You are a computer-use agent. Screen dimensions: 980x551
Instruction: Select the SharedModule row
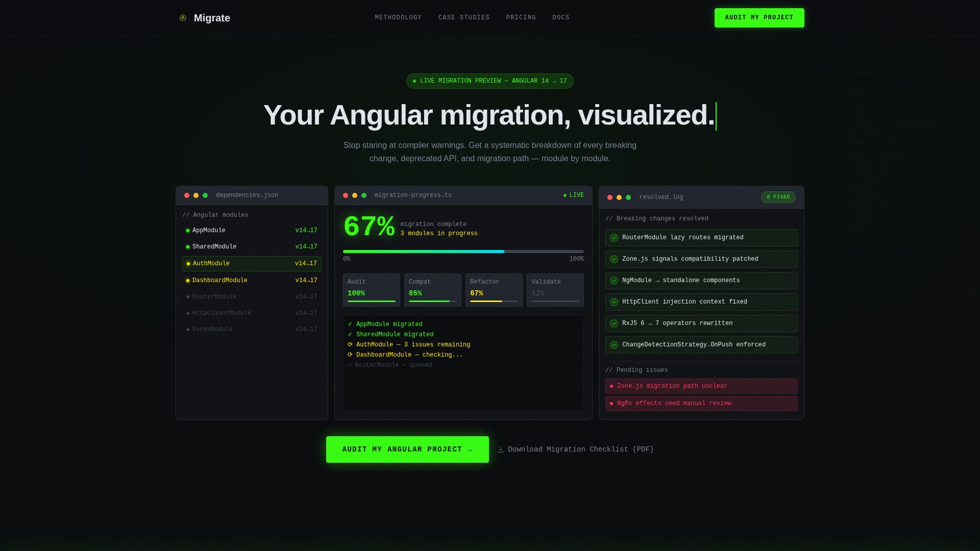pos(252,247)
